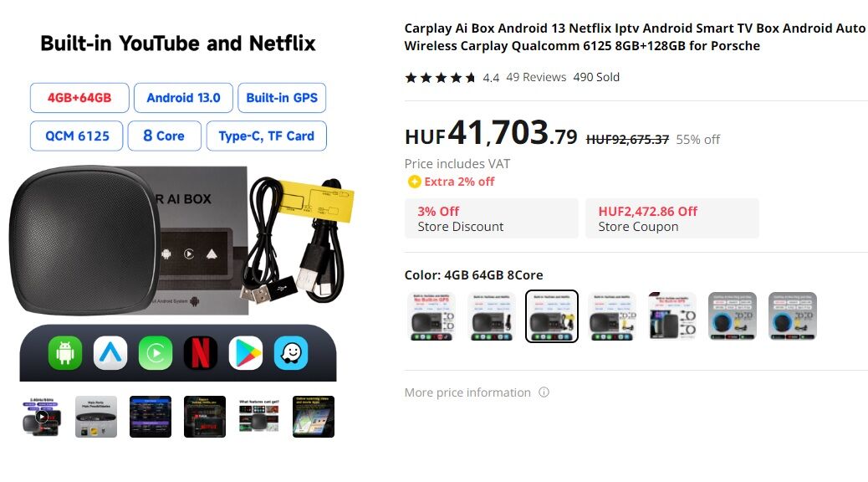Select the second color variant swatch
This screenshot has width=868, height=482.
[x=492, y=316]
